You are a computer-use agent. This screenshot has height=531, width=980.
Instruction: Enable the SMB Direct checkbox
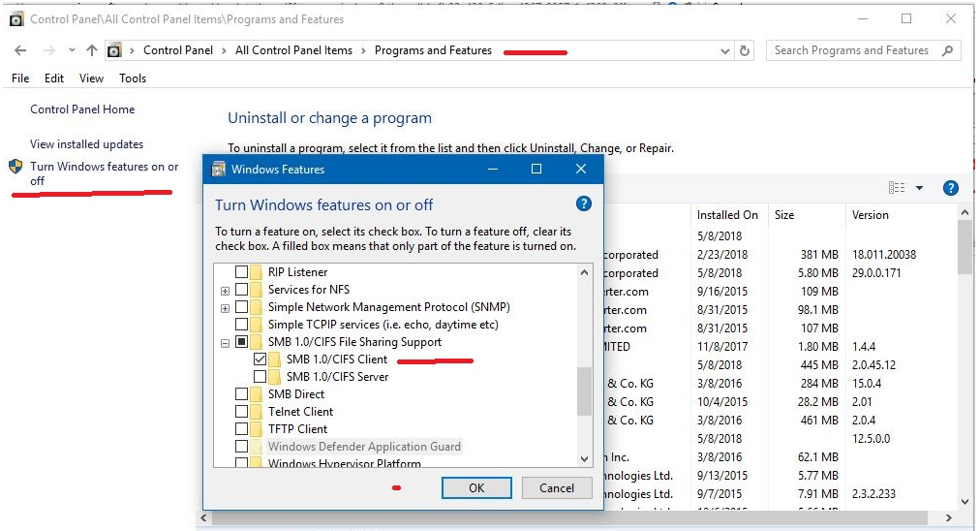click(241, 394)
